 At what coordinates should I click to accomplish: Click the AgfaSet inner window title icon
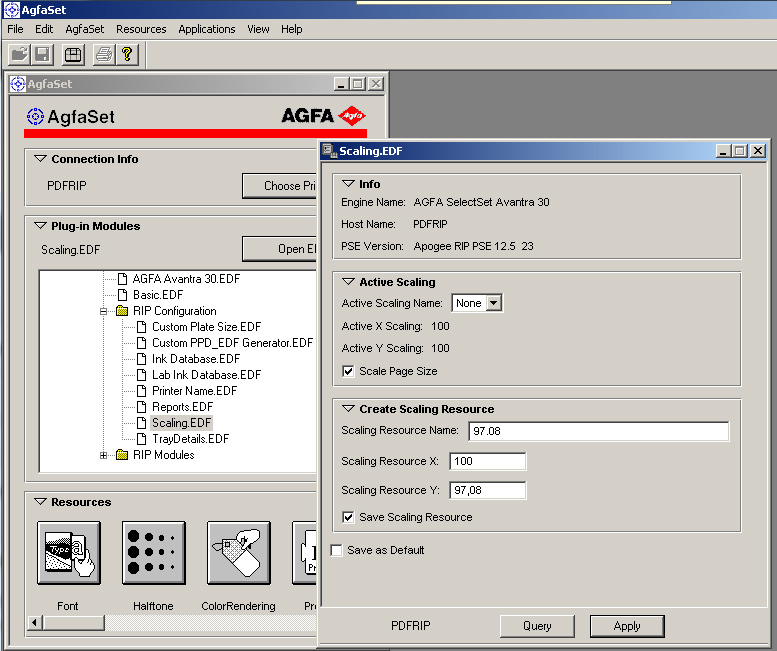coord(18,84)
